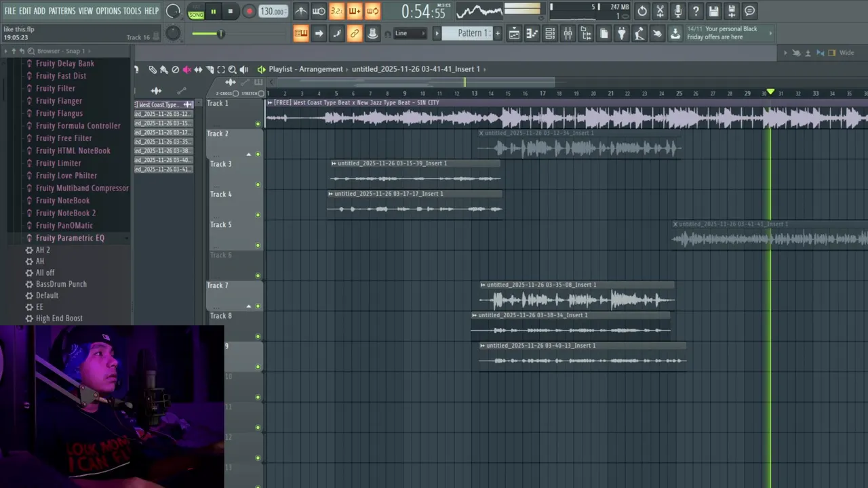868x488 pixels.
Task: Toggle the 3-2-1 countdown before recording
Action: click(336, 11)
